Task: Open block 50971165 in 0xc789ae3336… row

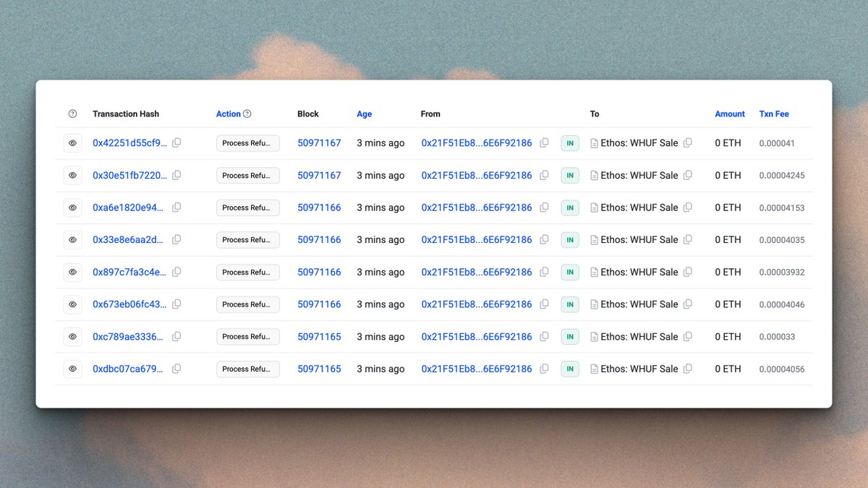Action: (x=319, y=336)
